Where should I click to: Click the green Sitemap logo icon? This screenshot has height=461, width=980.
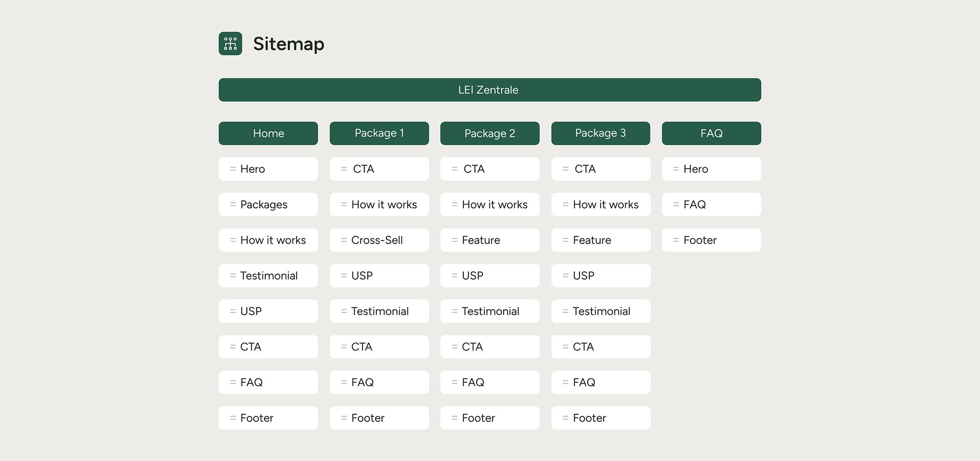click(x=230, y=44)
